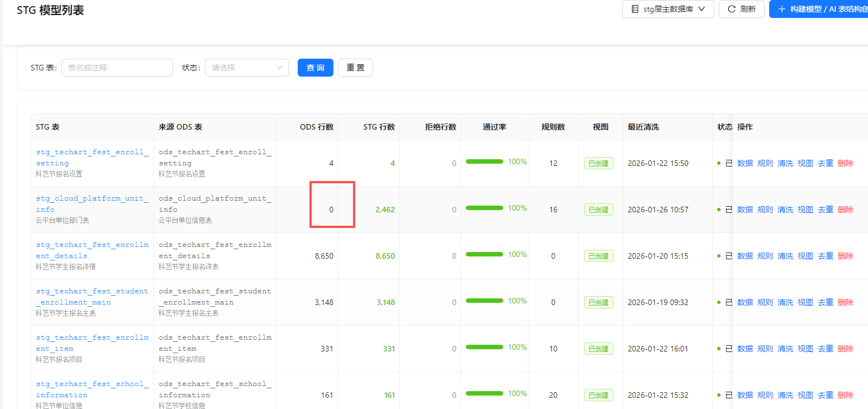
Task: Click the 通过率 progress bar in first row
Action: coord(484,161)
